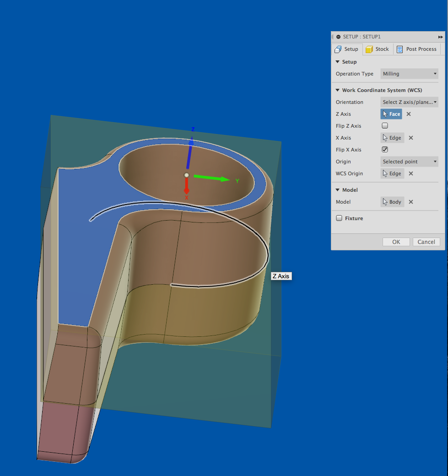Enable Flip Z Axis checkbox
The width and height of the screenshot is (448, 476).
385,126
